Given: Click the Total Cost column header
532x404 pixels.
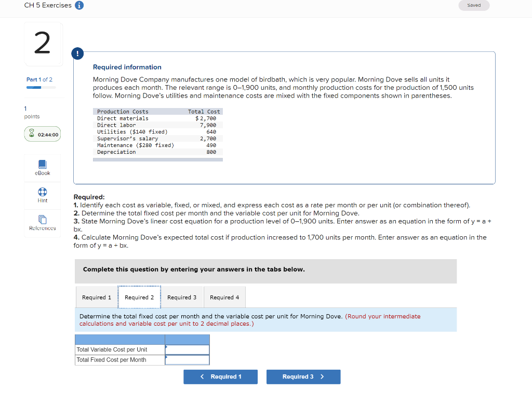Looking at the screenshot, I should click(204, 112).
